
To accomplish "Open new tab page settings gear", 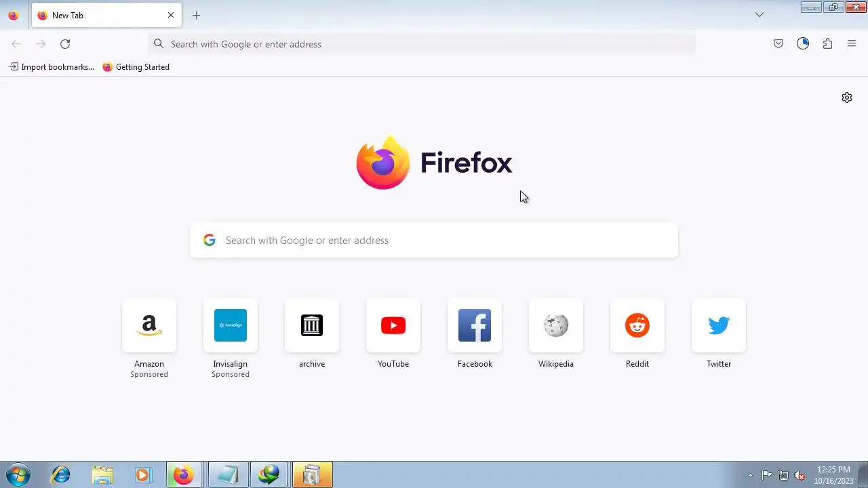I will 847,98.
